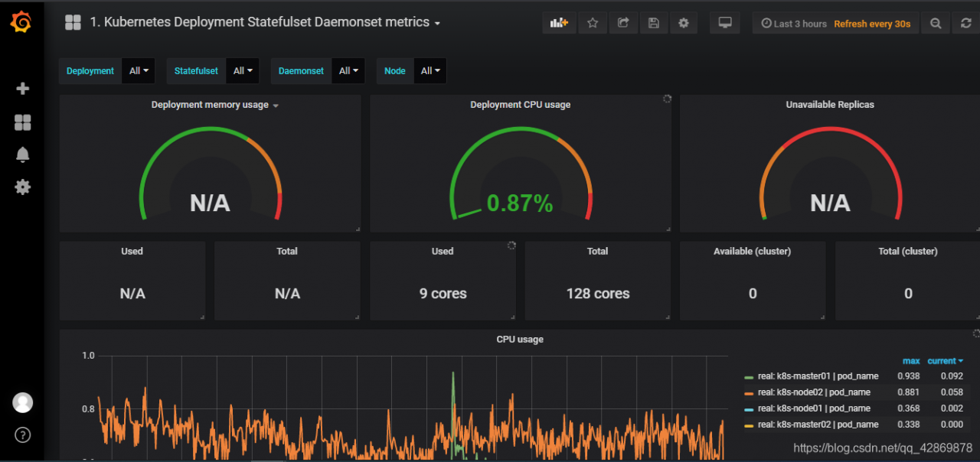Open the Alerting bell icon
The height and width of the screenshot is (462, 980).
pyautogui.click(x=22, y=155)
